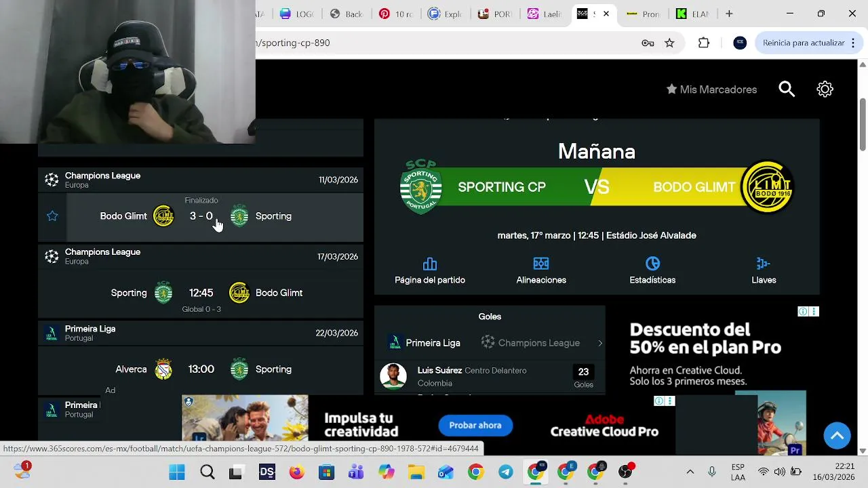Expand goals competitions with right chevron
The width and height of the screenshot is (868, 488).
[x=599, y=343]
